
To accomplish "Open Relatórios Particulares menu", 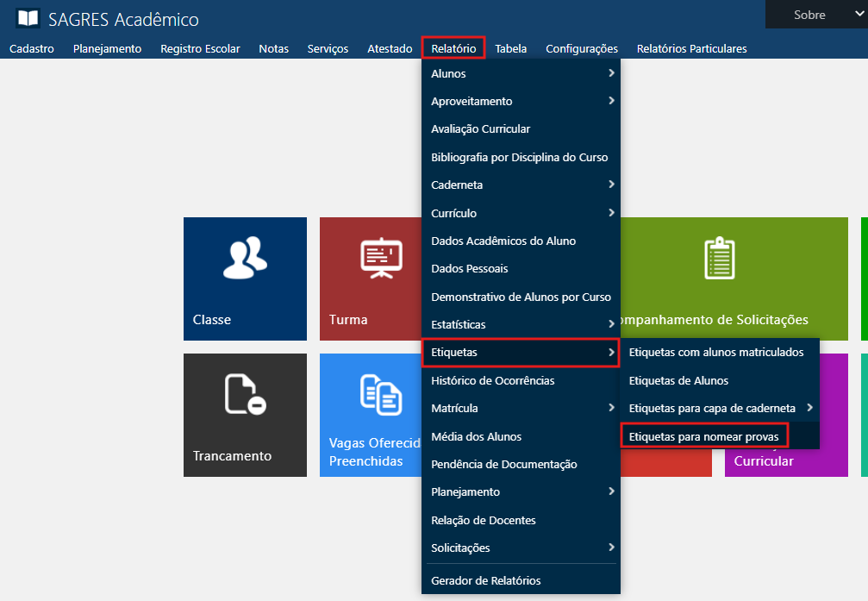I will coord(691,48).
